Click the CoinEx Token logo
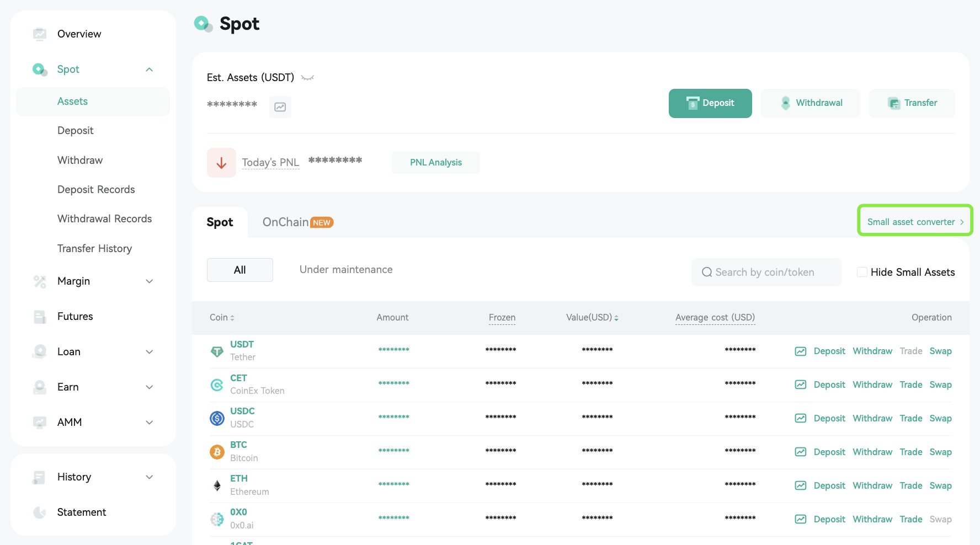The height and width of the screenshot is (545, 980). click(217, 385)
